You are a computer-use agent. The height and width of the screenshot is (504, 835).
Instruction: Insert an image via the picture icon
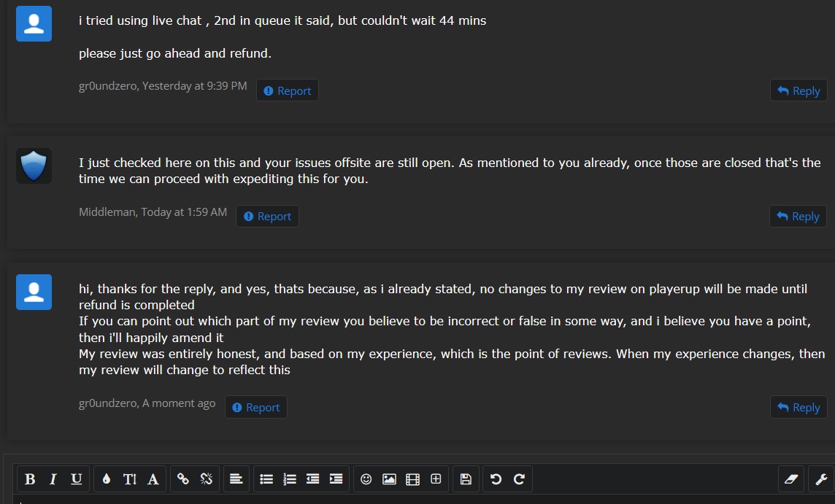point(389,479)
